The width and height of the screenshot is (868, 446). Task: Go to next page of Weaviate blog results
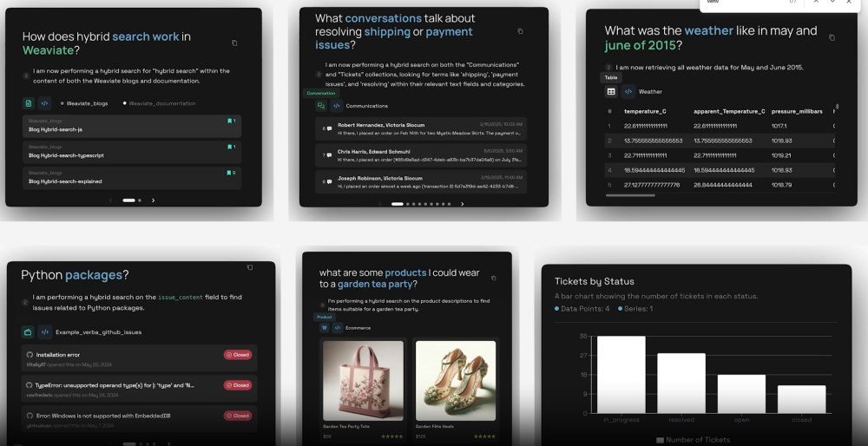pos(154,200)
